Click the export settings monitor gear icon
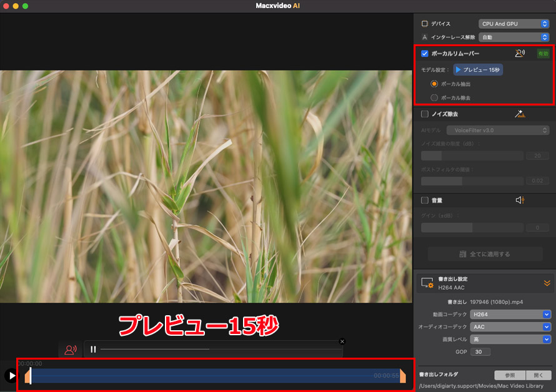Image resolution: width=556 pixels, height=392 pixels. coord(427,283)
